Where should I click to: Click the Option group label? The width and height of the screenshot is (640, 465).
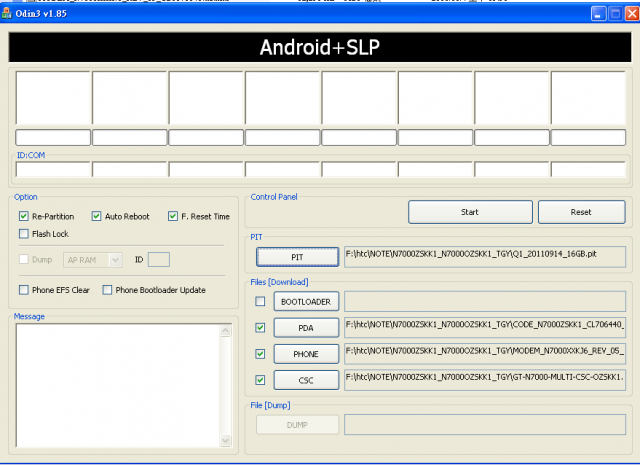(x=26, y=197)
